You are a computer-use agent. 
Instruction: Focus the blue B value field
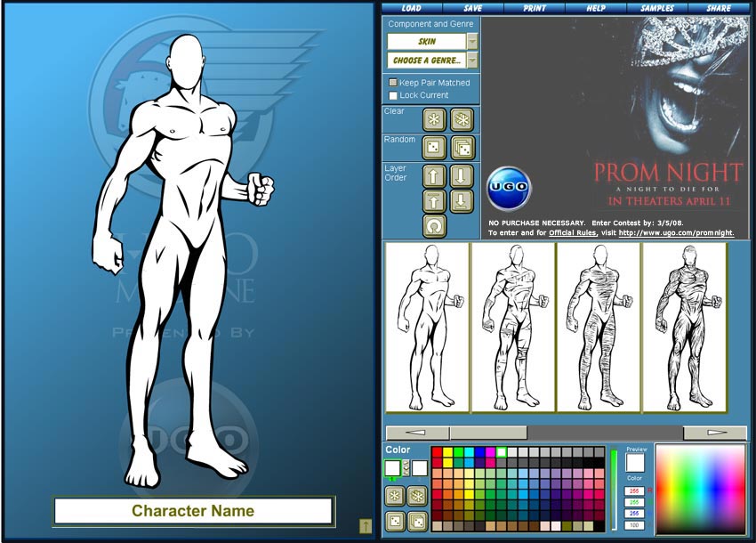click(634, 514)
